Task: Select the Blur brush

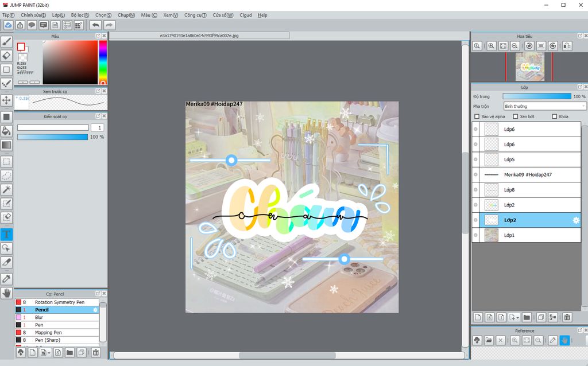Action: 57,317
